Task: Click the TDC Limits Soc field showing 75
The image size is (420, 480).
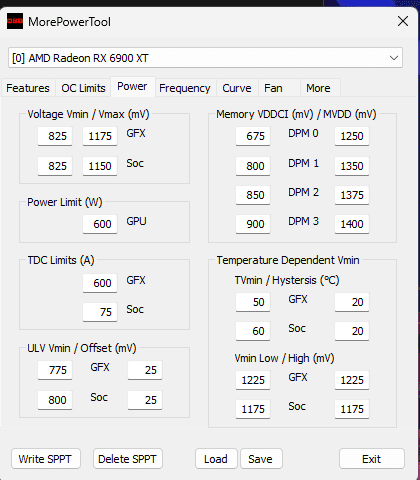Action: click(x=100, y=312)
